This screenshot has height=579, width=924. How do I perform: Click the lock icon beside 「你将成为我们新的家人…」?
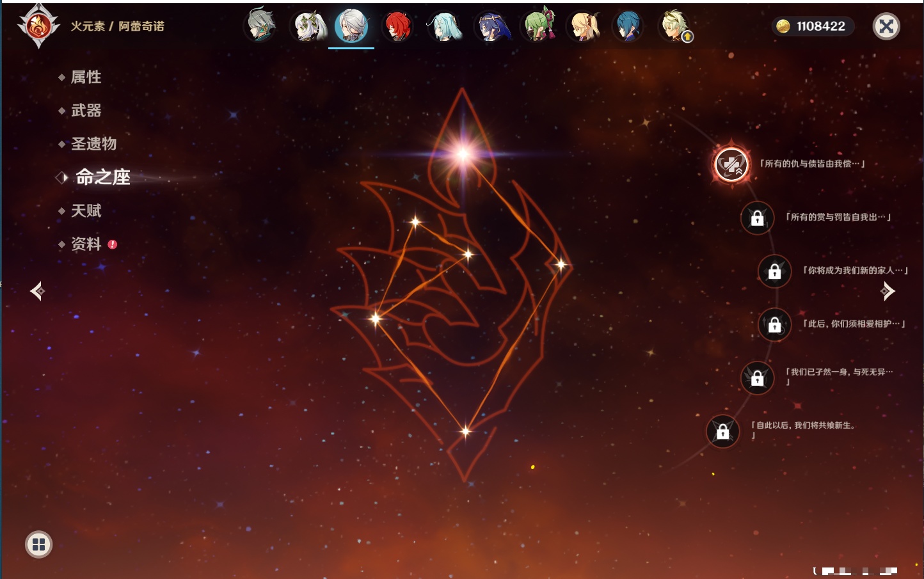coord(774,271)
